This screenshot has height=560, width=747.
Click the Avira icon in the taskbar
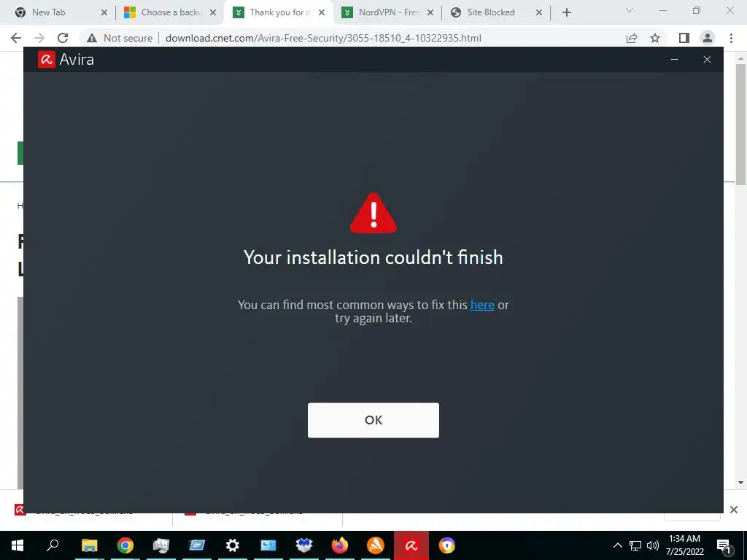(411, 545)
